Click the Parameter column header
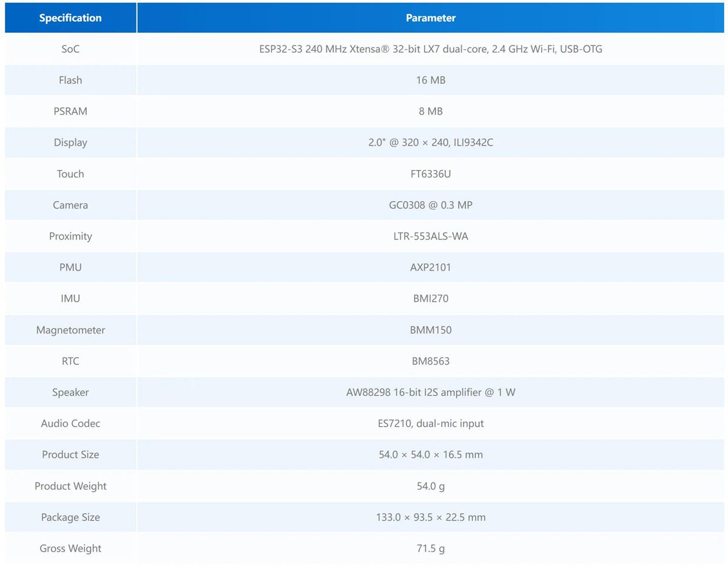Image resolution: width=728 pixels, height=571 pixels. coord(430,18)
